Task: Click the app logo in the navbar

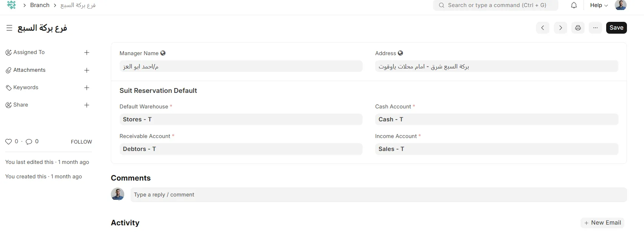Action: (x=11, y=5)
